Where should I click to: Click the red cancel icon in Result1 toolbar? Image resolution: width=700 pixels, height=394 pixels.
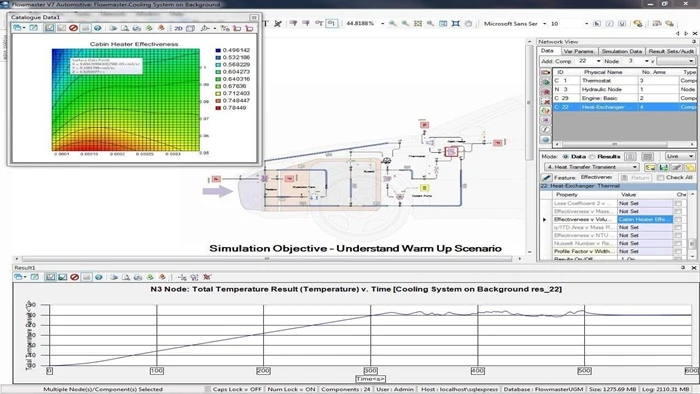point(75,277)
